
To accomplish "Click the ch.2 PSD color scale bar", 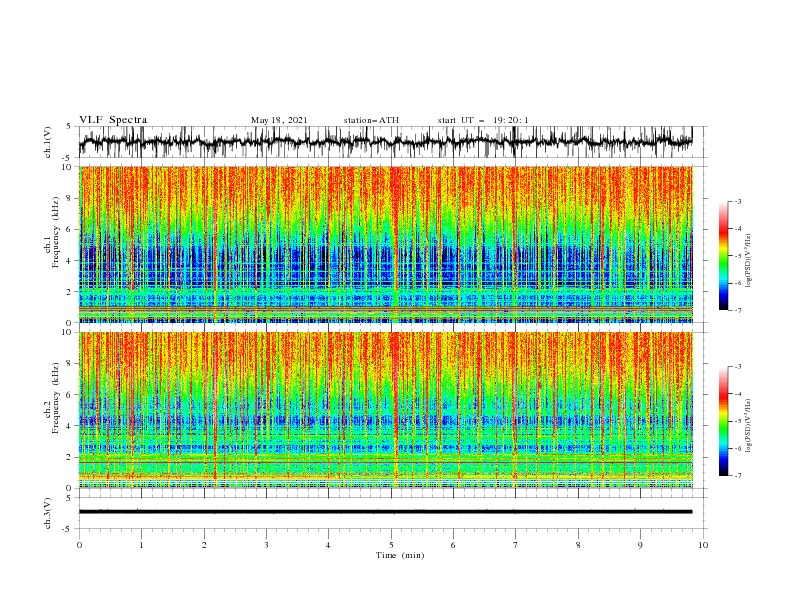I will [723, 421].
